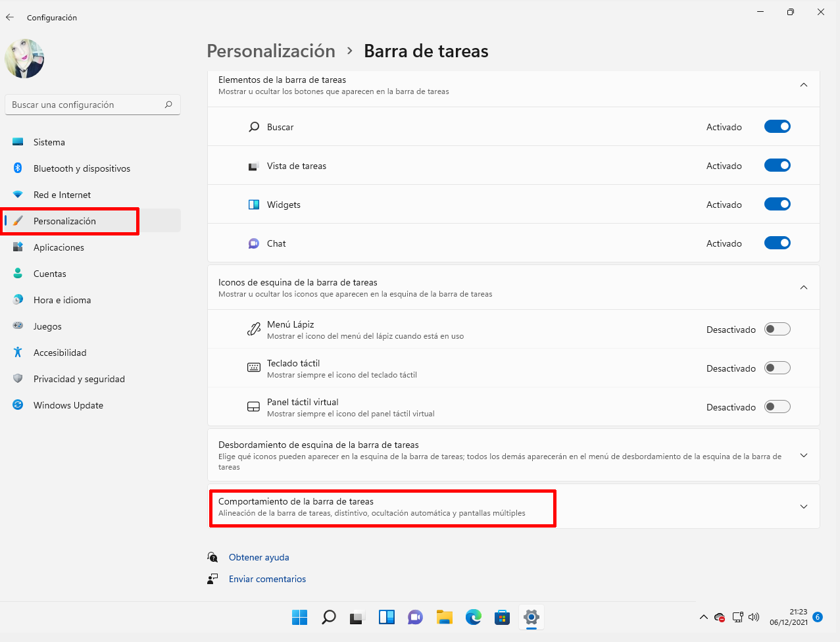
Task: Expand Desbordamiento de esquina section
Action: click(x=803, y=455)
